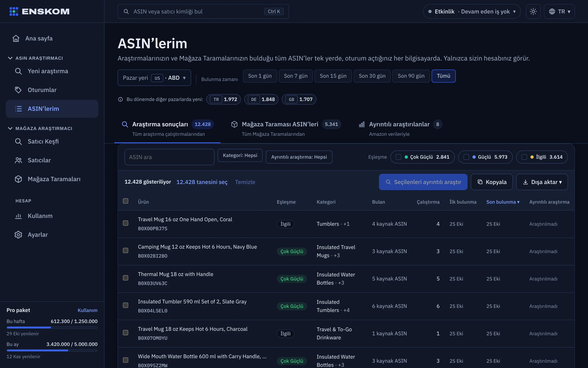Click the copy icon on Kopyala
588x368 pixels.
pyautogui.click(x=480, y=182)
